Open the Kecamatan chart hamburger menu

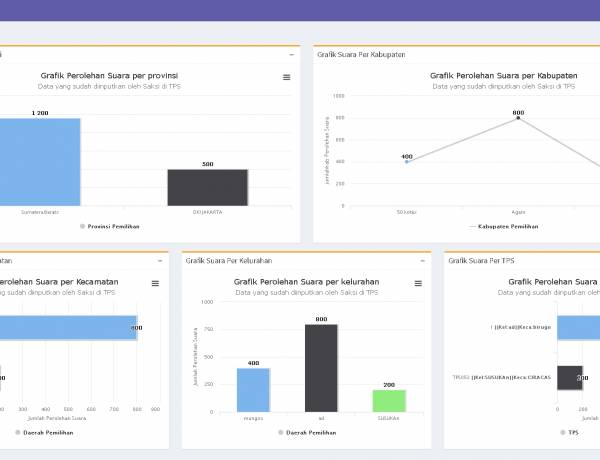click(x=155, y=283)
